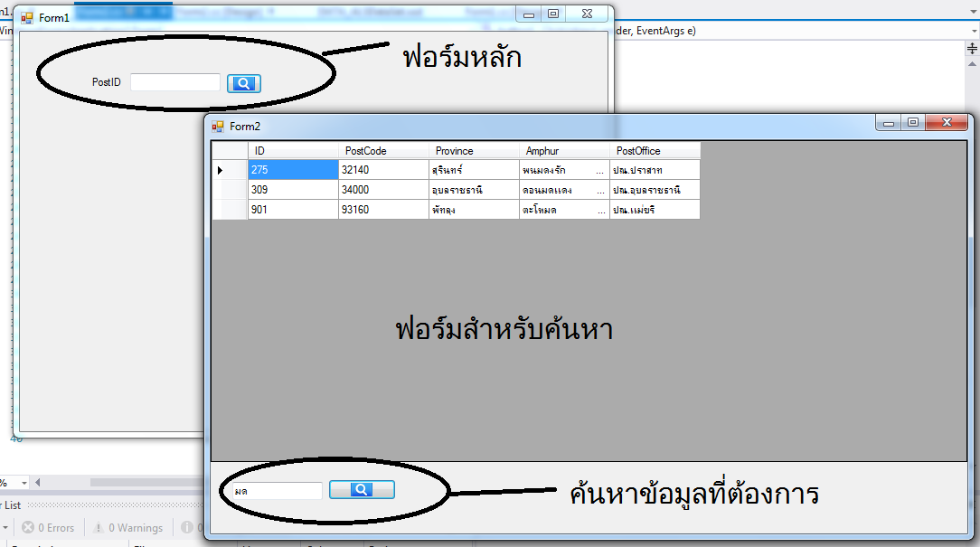Click the search button next to PostID in Form1
The height and width of the screenshot is (547, 980).
pyautogui.click(x=244, y=83)
